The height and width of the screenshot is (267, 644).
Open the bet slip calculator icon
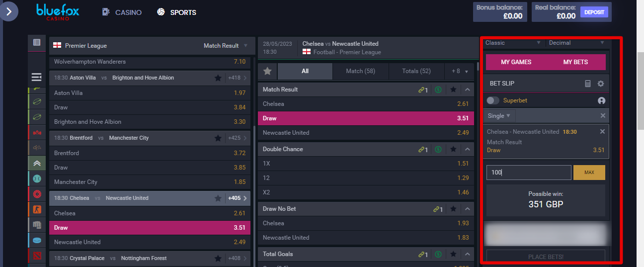pyautogui.click(x=588, y=84)
